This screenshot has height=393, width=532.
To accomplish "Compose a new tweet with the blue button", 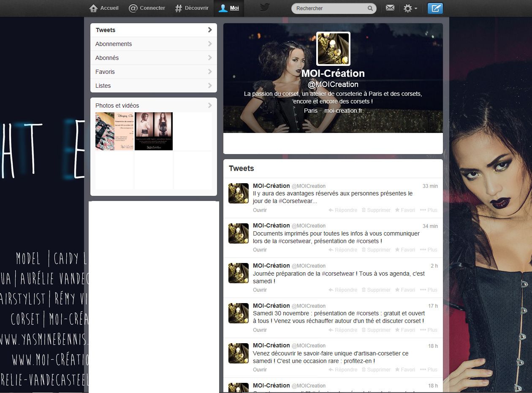I will [435, 8].
